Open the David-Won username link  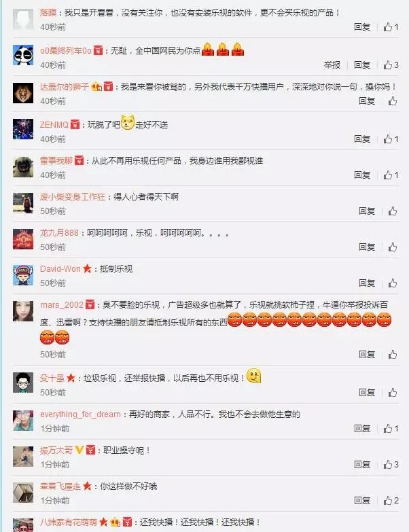(60, 268)
